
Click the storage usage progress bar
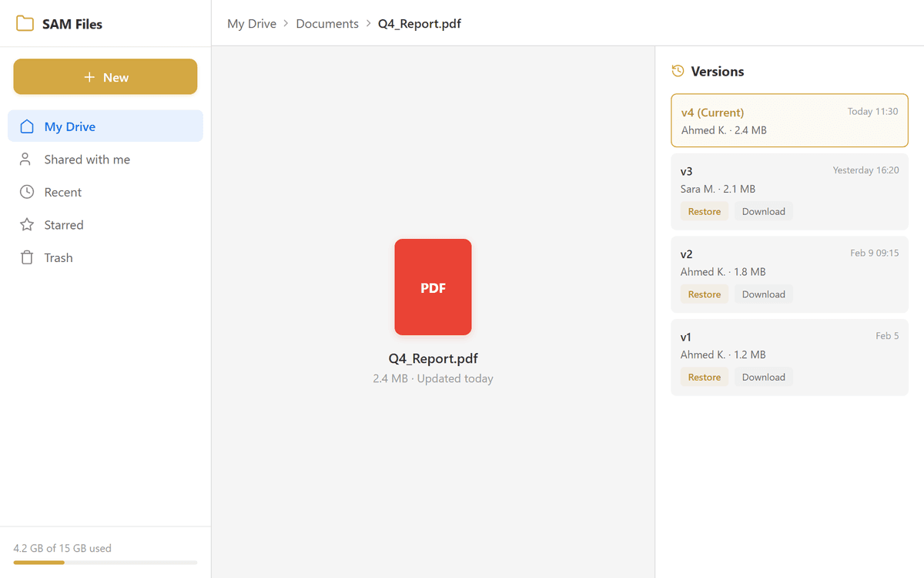coord(105,563)
